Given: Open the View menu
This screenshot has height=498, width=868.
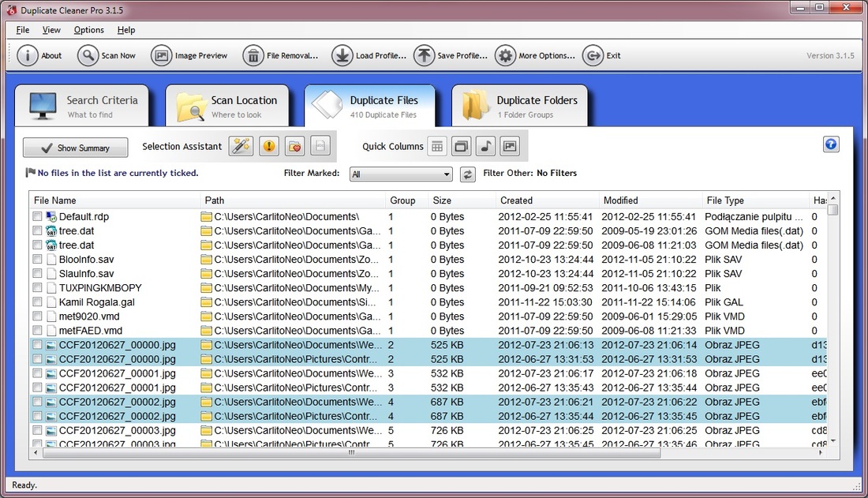Looking at the screenshot, I should pos(51,30).
